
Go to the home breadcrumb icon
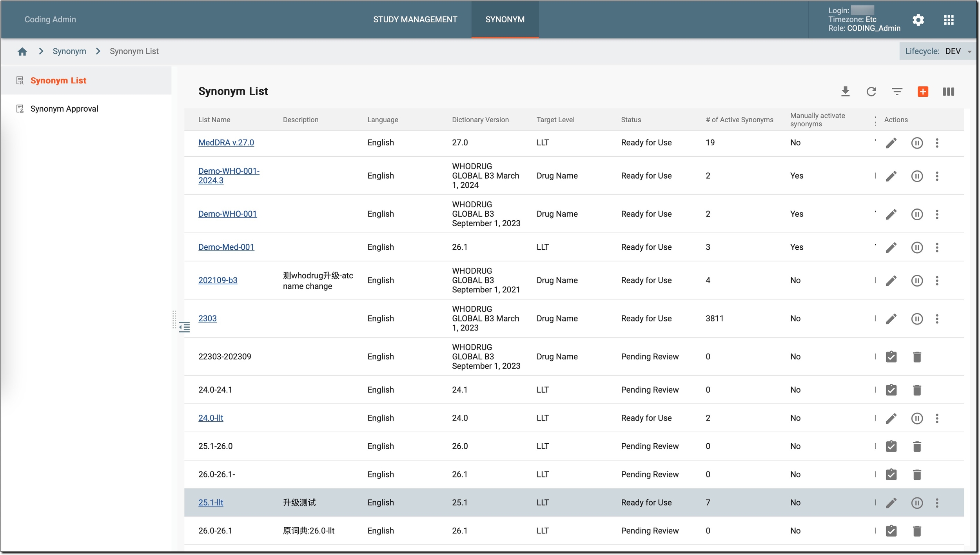coord(22,51)
